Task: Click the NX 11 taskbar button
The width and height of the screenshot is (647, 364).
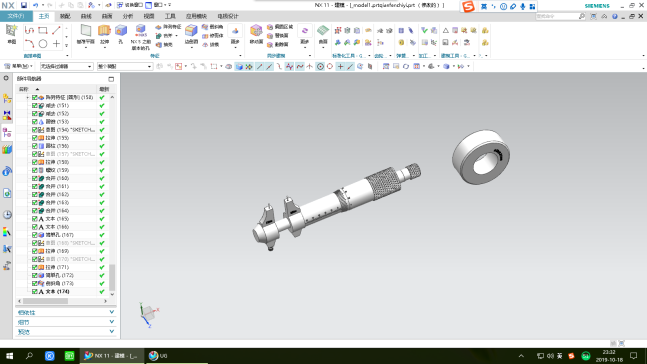Action: [x=111, y=356]
